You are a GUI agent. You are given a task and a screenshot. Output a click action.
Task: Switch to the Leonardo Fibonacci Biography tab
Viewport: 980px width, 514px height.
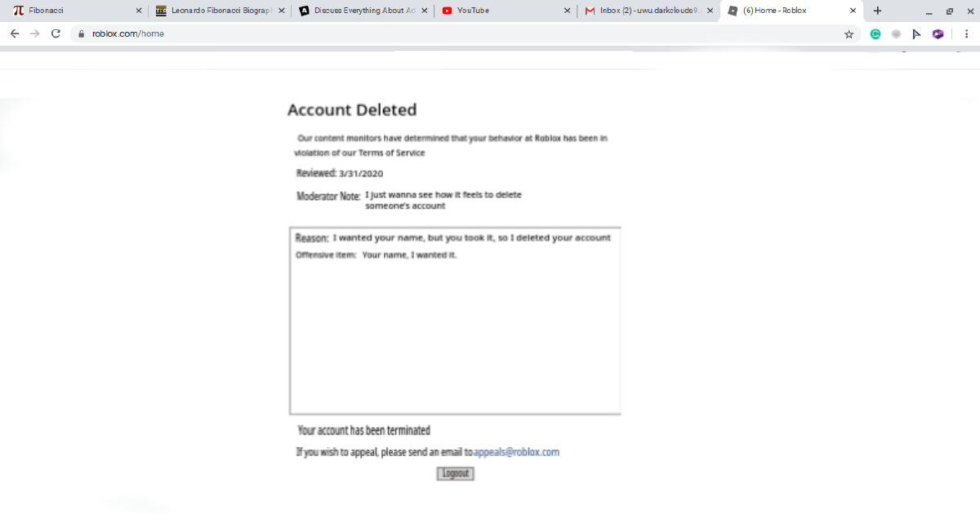(219, 11)
